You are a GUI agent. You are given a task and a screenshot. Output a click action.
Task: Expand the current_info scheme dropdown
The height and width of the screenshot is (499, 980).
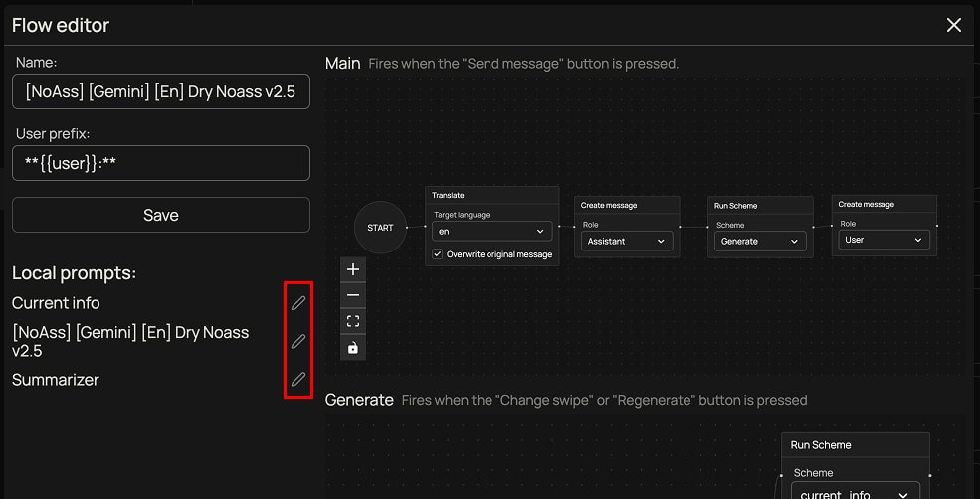855,493
